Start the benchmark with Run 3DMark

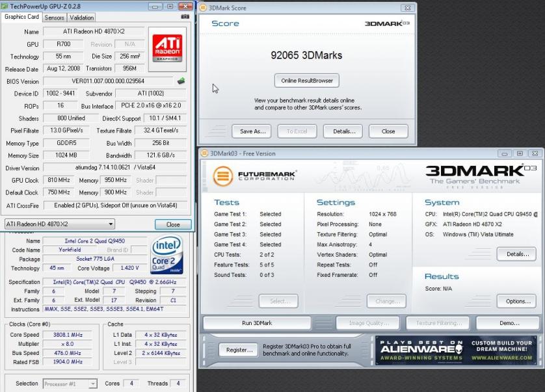(x=257, y=323)
